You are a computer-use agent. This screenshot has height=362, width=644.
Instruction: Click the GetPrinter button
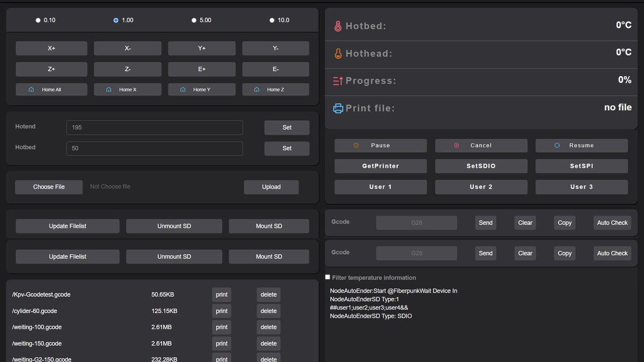click(x=380, y=166)
